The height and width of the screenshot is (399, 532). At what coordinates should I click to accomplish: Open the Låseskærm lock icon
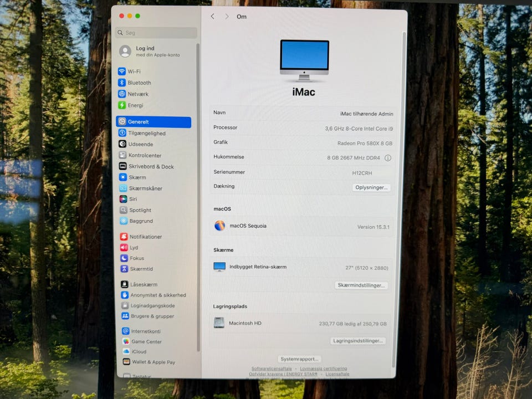pos(125,284)
